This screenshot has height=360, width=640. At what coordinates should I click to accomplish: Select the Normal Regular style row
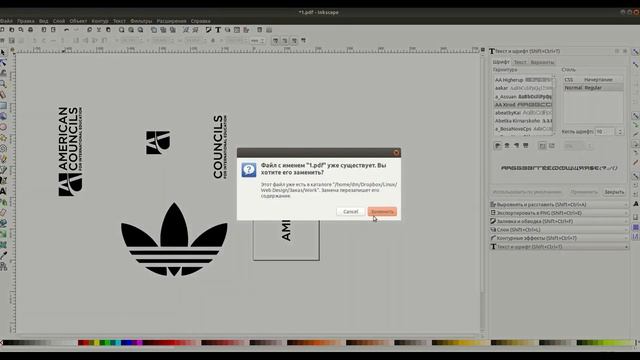point(593,88)
